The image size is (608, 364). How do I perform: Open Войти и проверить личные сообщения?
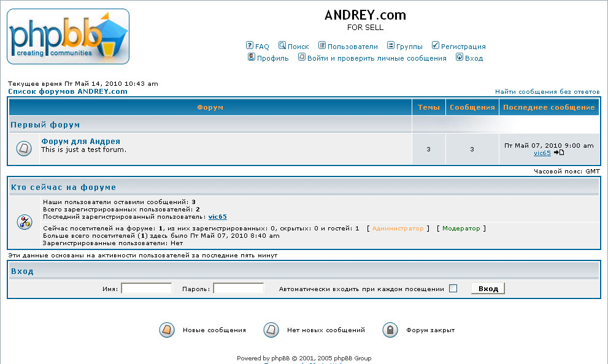pyautogui.click(x=377, y=58)
